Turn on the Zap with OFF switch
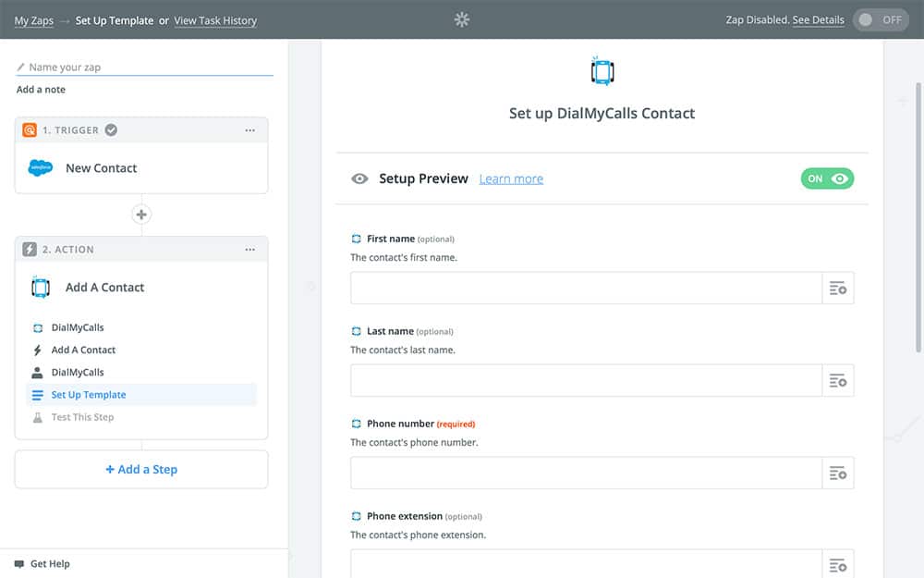The height and width of the screenshot is (578, 924). (880, 19)
